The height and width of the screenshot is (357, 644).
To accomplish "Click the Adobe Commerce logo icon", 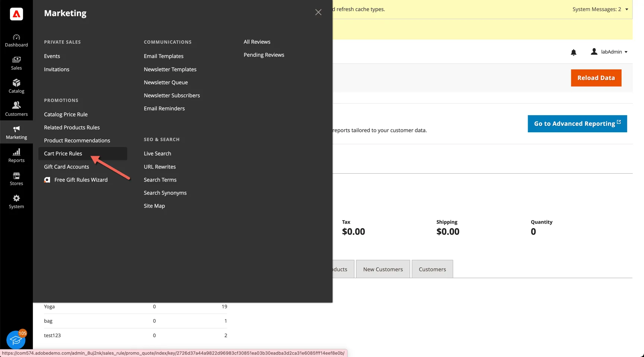I will coord(16,14).
